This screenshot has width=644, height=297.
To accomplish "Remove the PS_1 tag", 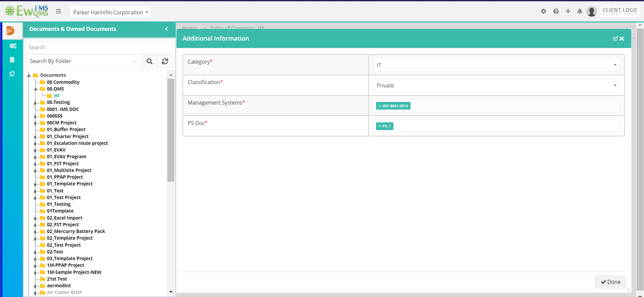I will [380, 126].
